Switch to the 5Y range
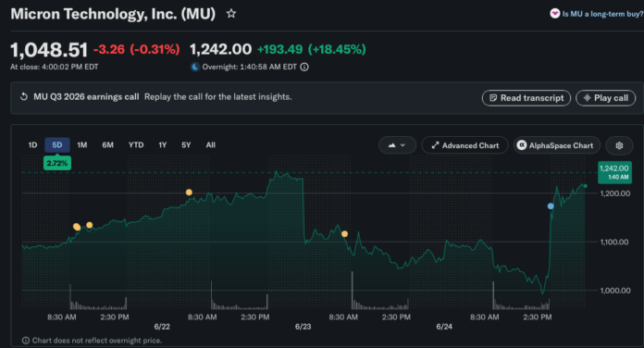The height and width of the screenshot is (348, 644). [186, 145]
